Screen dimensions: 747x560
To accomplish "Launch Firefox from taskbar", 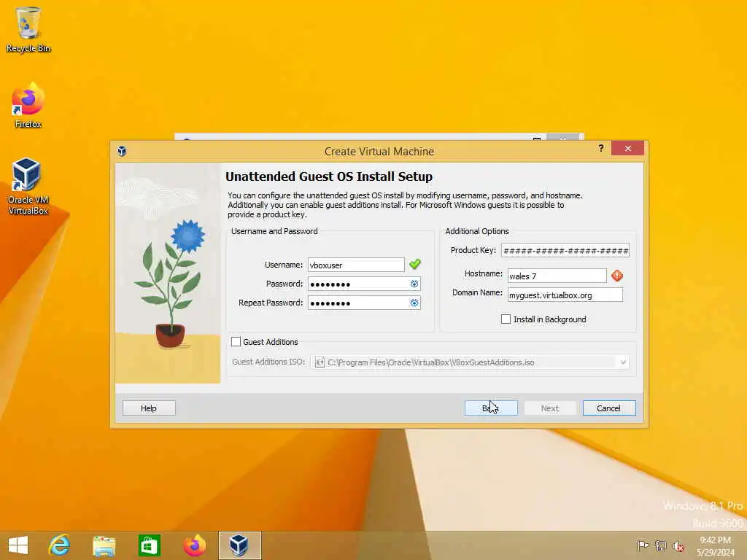I will [194, 545].
